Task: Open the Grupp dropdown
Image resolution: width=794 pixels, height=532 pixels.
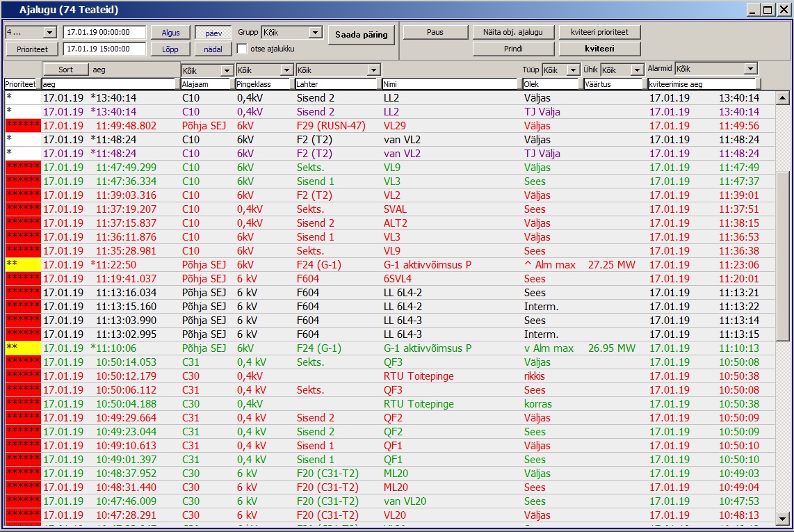Action: point(315,33)
